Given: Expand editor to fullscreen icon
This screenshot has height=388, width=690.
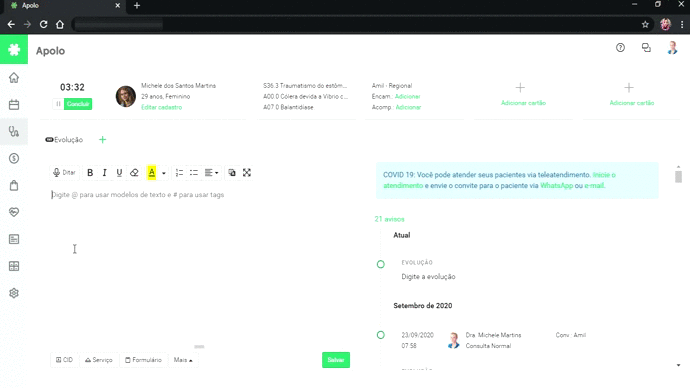Looking at the screenshot, I should point(247,173).
